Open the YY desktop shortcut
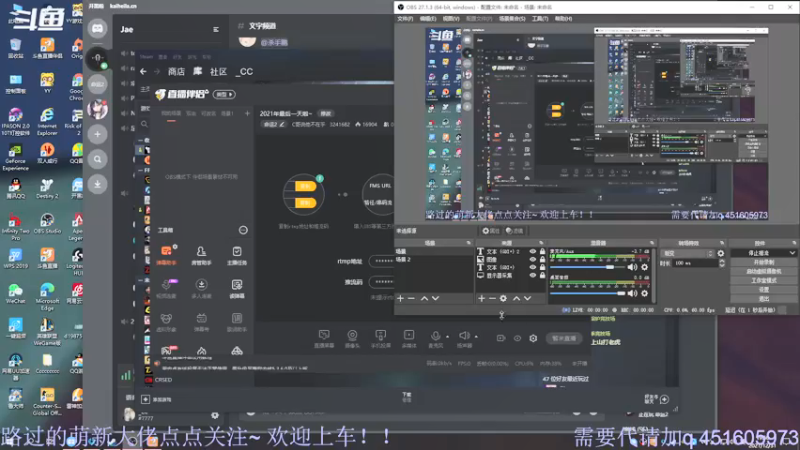 click(47, 83)
